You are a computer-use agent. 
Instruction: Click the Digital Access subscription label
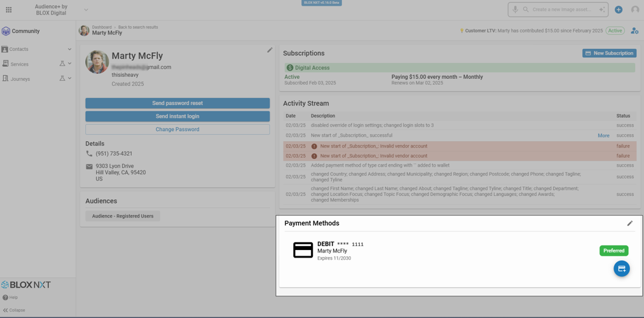(312, 68)
